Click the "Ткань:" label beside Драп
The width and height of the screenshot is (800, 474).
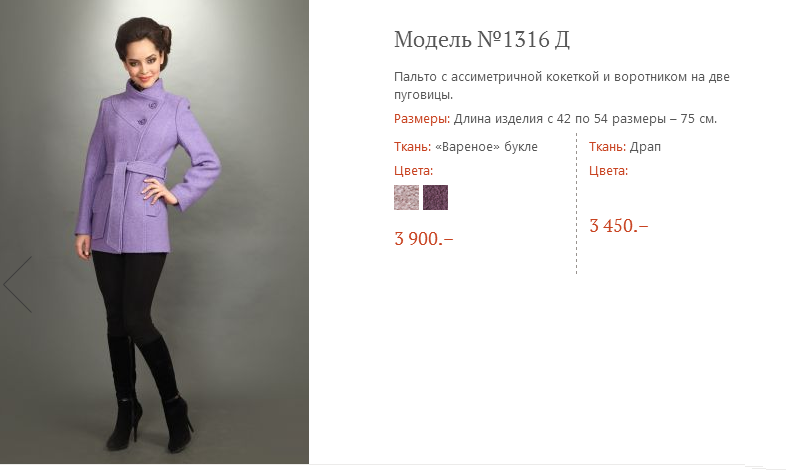point(607,146)
